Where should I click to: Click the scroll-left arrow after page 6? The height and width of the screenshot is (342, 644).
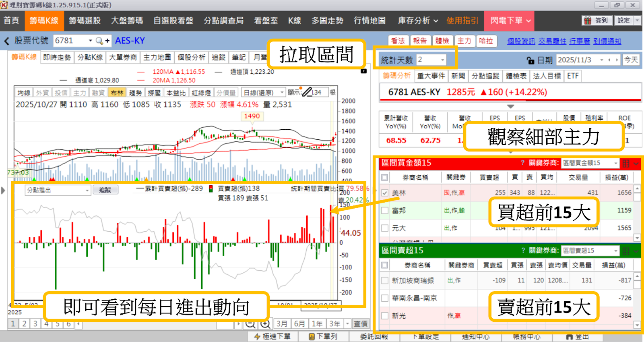coord(78,324)
